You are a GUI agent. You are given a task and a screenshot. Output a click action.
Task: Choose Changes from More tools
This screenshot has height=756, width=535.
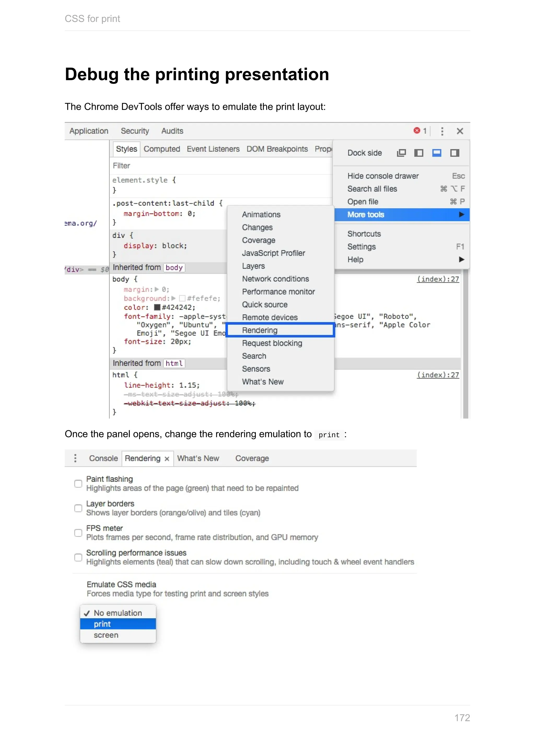281,227
